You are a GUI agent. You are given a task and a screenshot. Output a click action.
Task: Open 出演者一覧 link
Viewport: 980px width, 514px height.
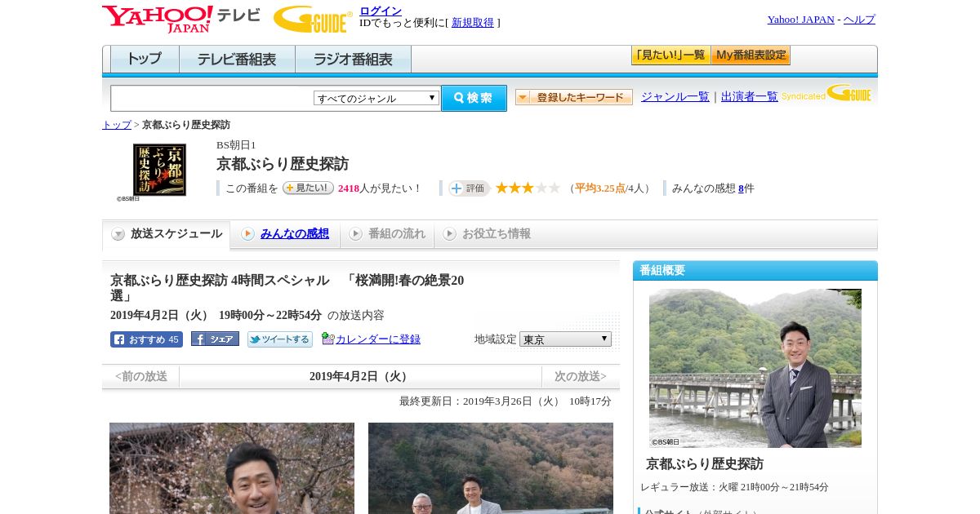click(750, 96)
